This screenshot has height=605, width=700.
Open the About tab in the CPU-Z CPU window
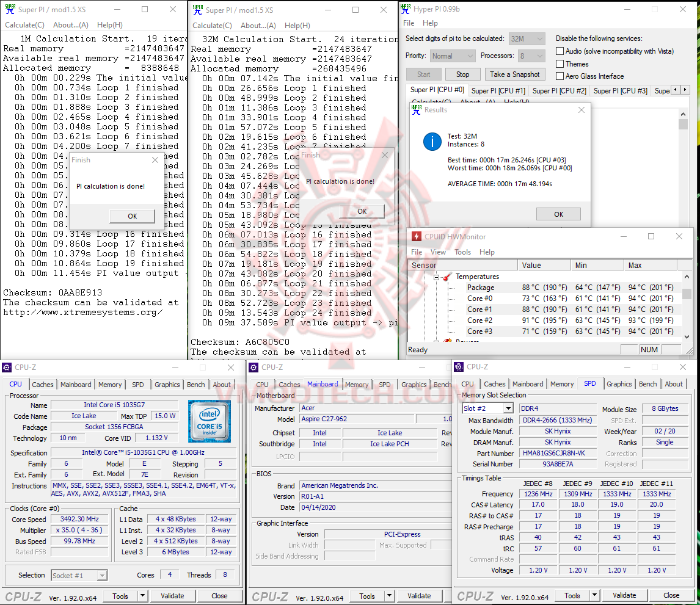[222, 385]
